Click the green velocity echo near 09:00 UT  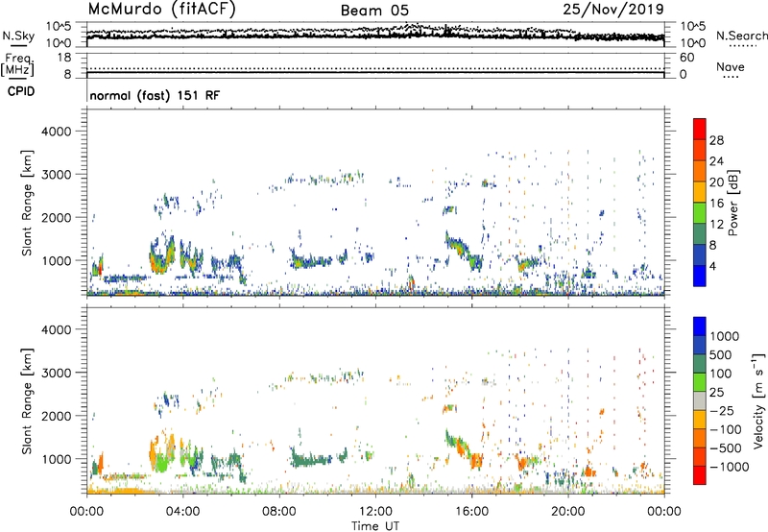311,459
